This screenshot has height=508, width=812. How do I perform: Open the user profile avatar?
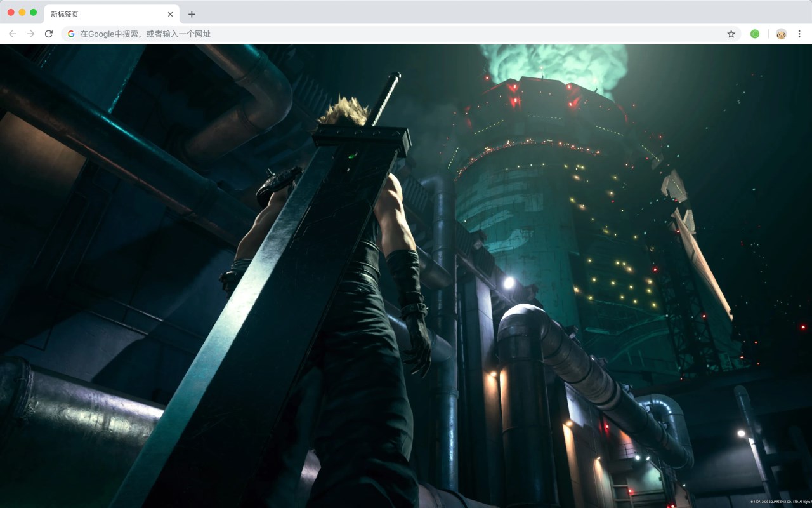pyautogui.click(x=781, y=34)
